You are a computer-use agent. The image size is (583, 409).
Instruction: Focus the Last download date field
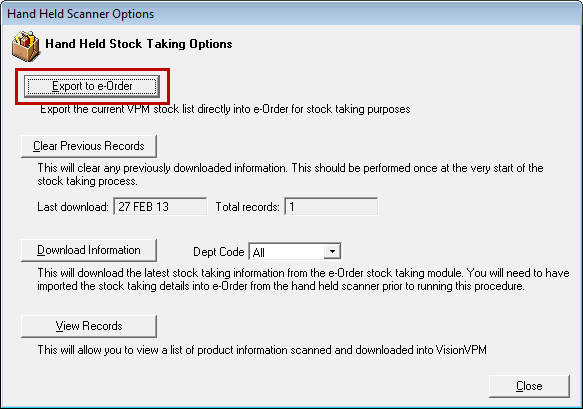(x=160, y=206)
